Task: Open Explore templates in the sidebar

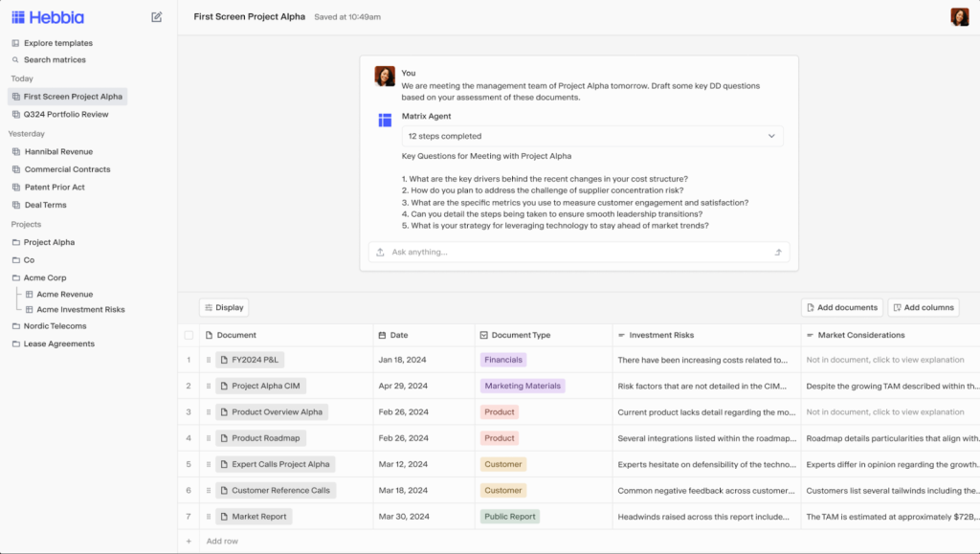Action: [x=57, y=43]
